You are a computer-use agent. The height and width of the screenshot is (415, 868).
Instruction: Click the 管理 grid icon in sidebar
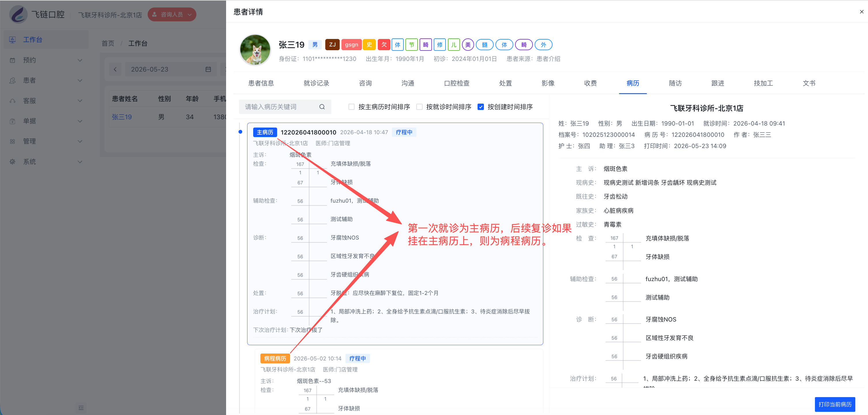(x=12, y=142)
